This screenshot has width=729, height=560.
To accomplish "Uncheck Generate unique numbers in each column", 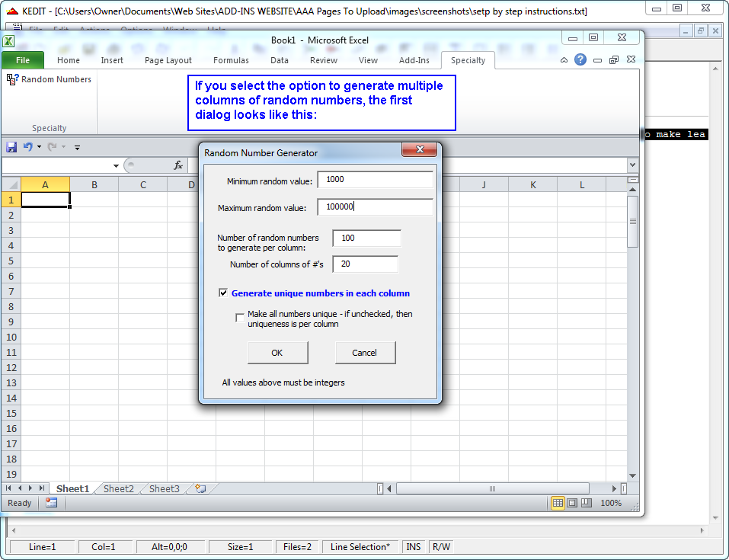I will (x=223, y=293).
